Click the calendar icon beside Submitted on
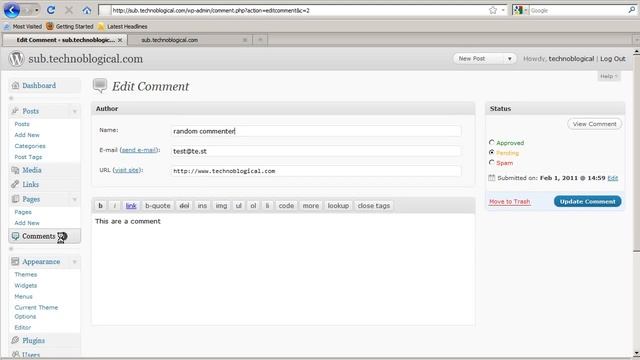This screenshot has width=640, height=360. click(492, 178)
